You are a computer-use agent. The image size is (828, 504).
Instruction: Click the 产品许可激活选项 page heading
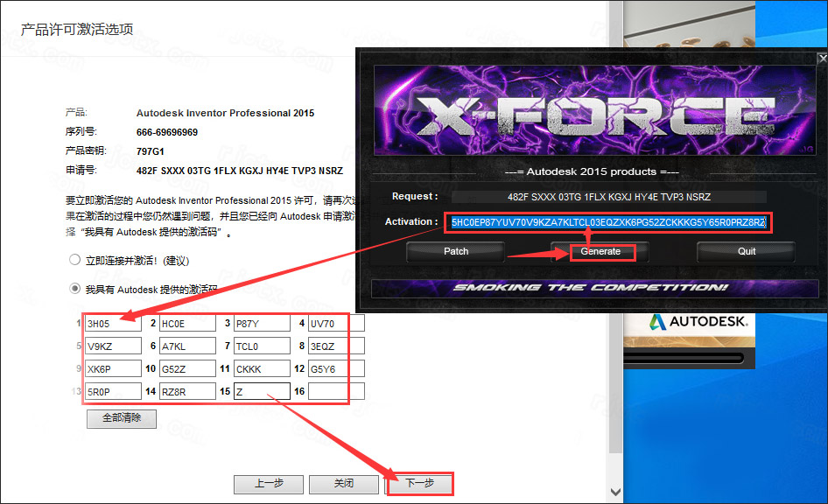(77, 30)
